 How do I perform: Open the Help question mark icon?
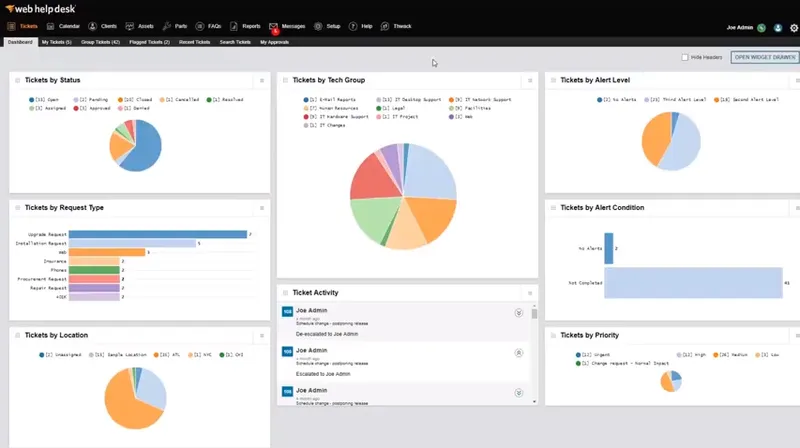[353, 26]
